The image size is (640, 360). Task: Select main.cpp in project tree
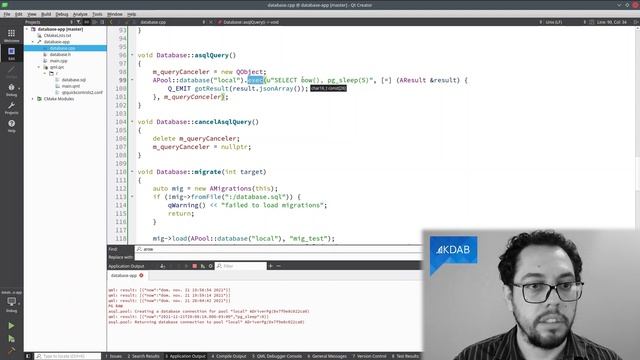(x=58, y=61)
